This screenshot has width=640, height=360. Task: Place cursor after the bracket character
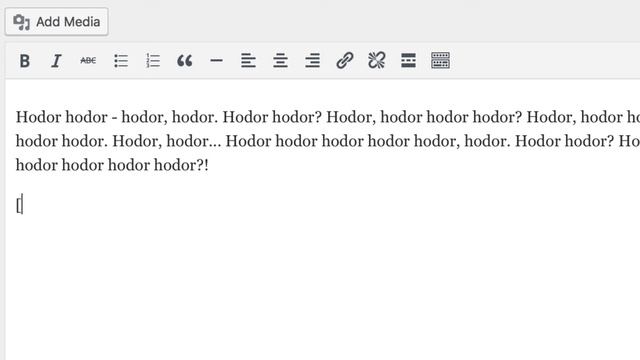click(21, 205)
